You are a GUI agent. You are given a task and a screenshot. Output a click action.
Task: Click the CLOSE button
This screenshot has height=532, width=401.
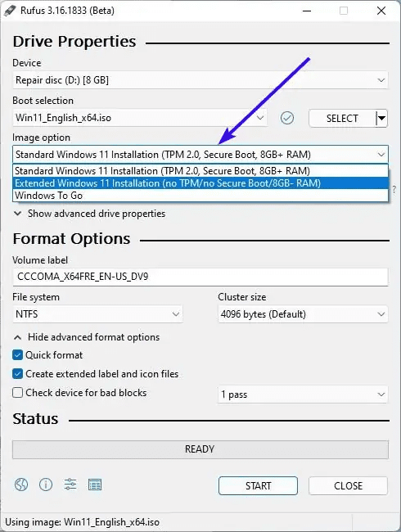pyautogui.click(x=348, y=485)
